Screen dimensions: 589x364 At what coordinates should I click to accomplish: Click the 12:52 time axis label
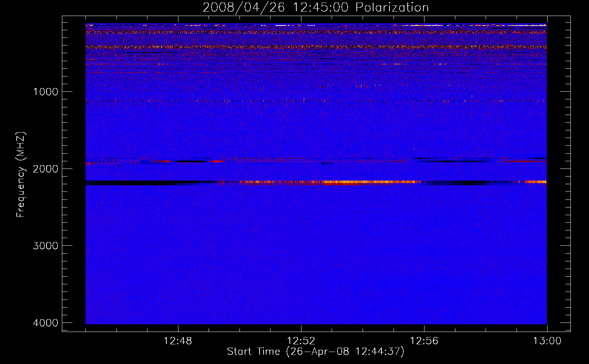301,341
